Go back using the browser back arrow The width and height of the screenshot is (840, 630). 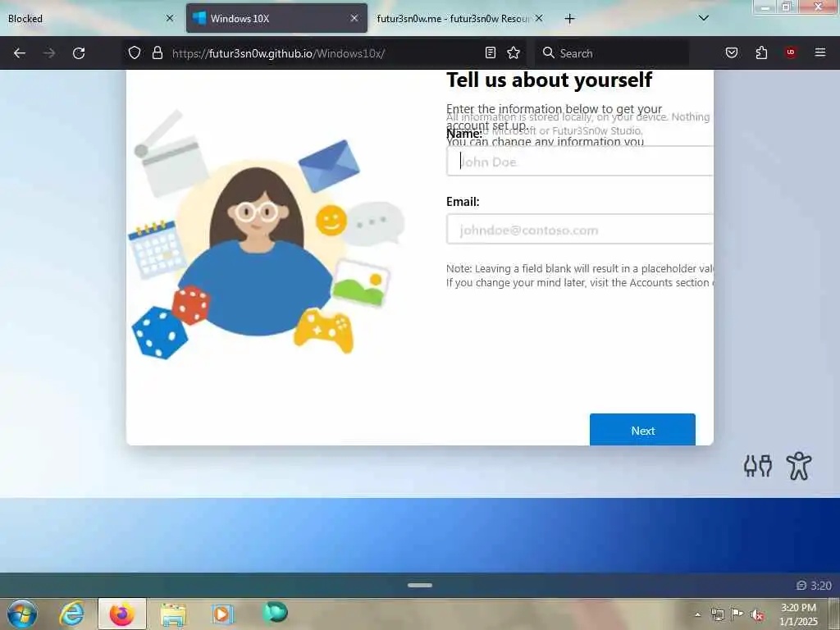(20, 53)
